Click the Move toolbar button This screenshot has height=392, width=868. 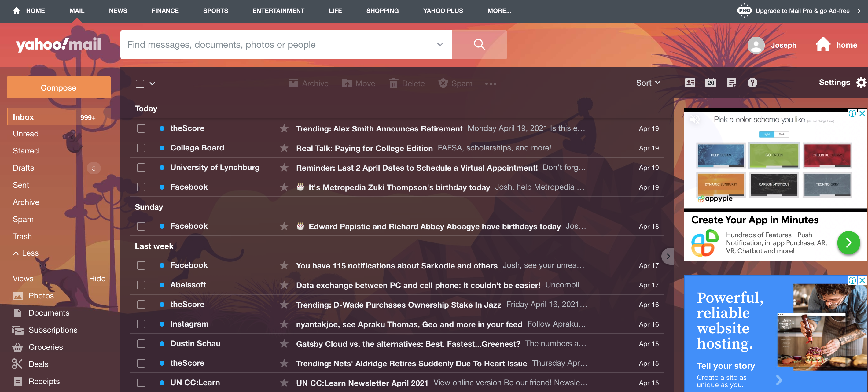pos(359,83)
